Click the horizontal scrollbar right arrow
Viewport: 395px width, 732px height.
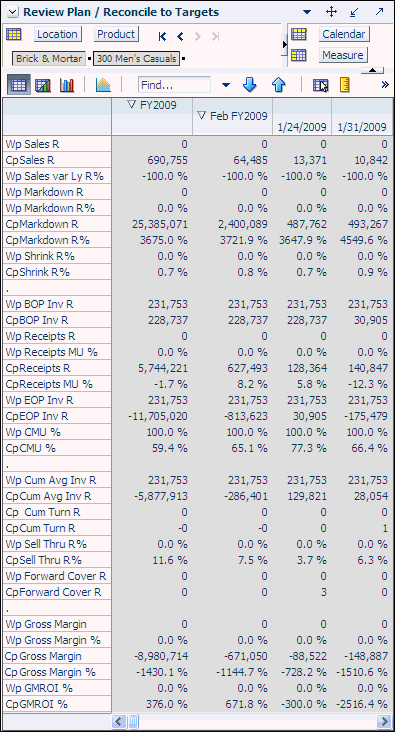(x=384, y=721)
